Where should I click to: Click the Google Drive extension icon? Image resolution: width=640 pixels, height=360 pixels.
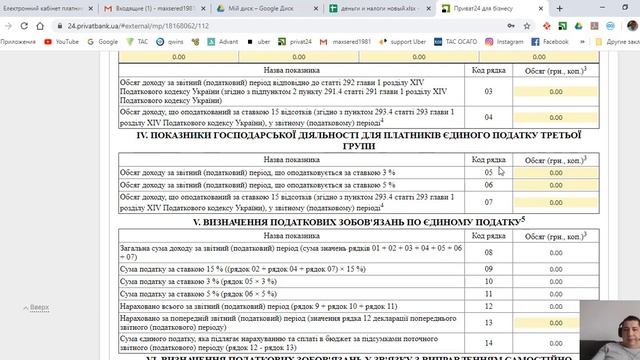578,26
